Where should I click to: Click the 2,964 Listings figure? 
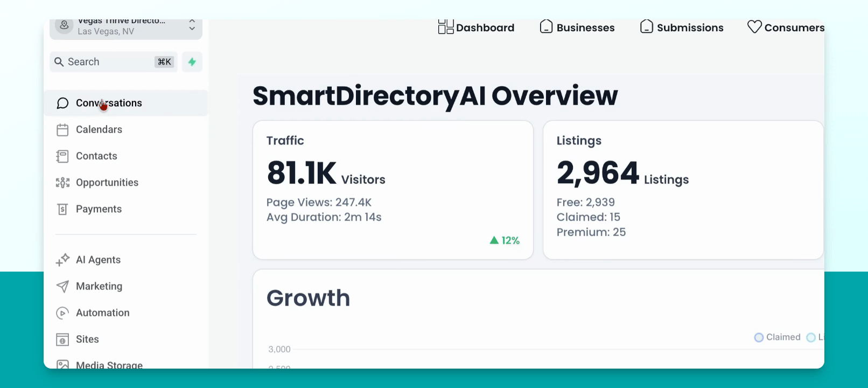[x=622, y=174]
